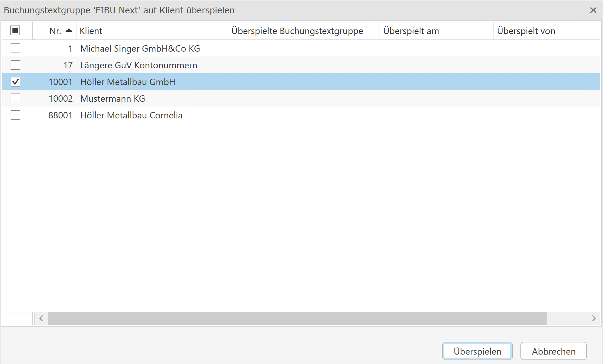Enable checkbox for Längere GuV Kontonummern
The width and height of the screenshot is (603, 364).
point(15,65)
